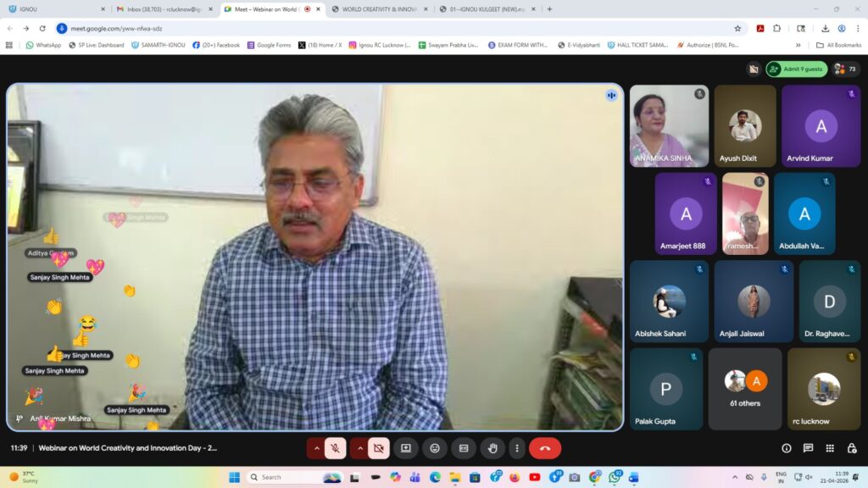Click the Admit 9 guests button

[797, 69]
